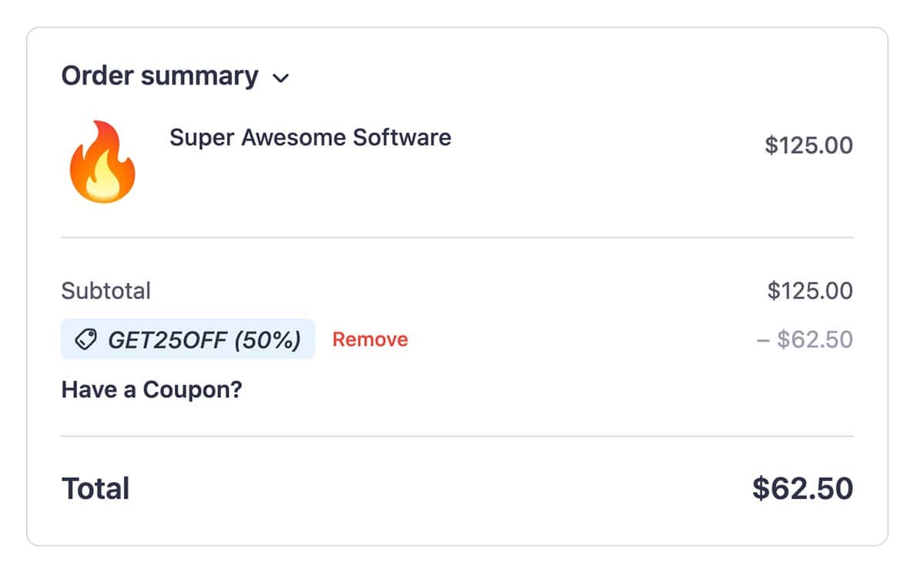Click the Super Awesome Software product name
924x571 pixels.
(x=310, y=138)
